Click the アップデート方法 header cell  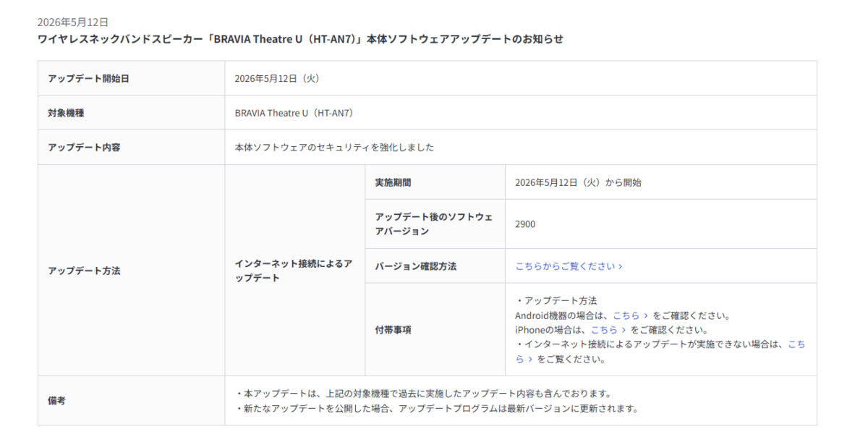click(x=131, y=271)
